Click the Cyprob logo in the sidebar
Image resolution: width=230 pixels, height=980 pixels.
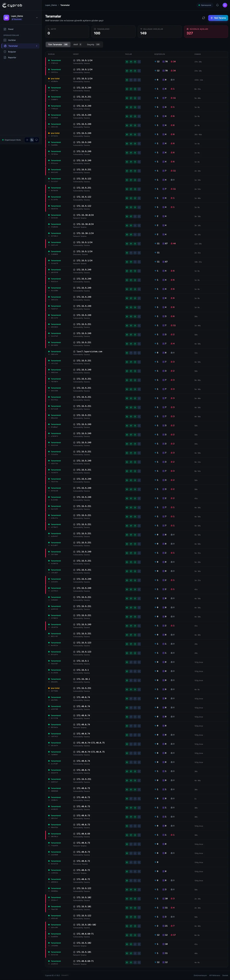click(x=12, y=5)
